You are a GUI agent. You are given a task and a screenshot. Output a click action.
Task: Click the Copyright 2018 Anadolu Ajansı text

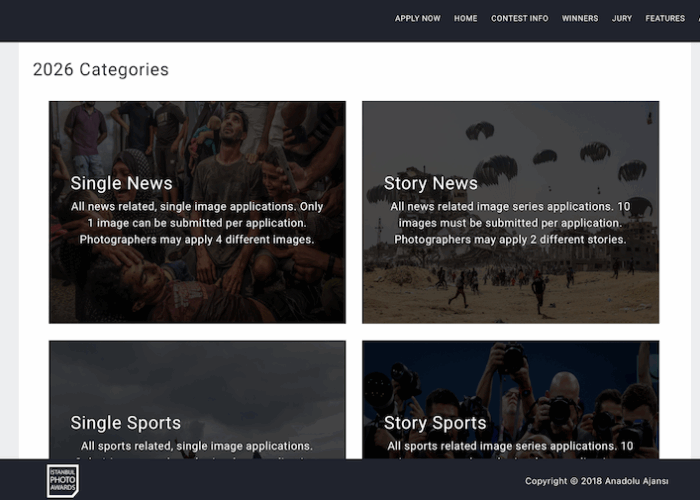[596, 481]
